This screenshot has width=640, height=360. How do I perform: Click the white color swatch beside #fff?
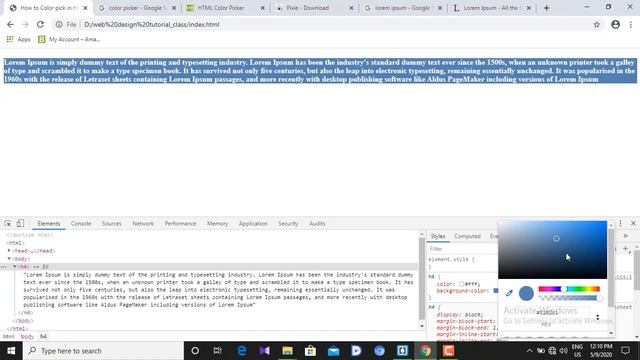(461, 284)
